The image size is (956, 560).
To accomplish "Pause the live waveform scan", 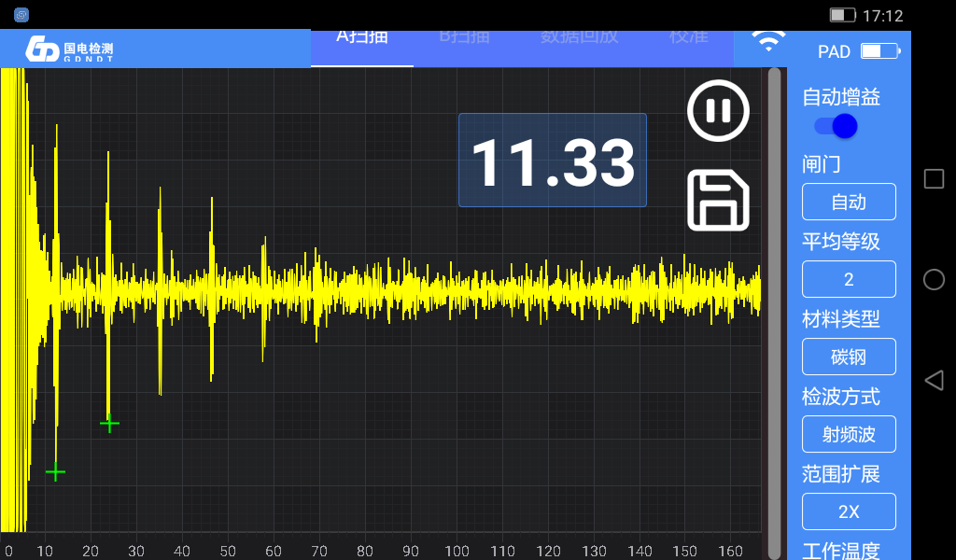I will coord(718,111).
